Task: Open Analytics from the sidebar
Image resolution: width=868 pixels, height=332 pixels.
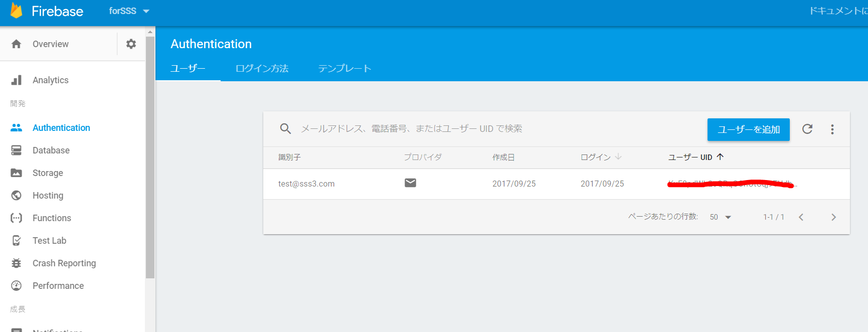Action: pos(51,80)
